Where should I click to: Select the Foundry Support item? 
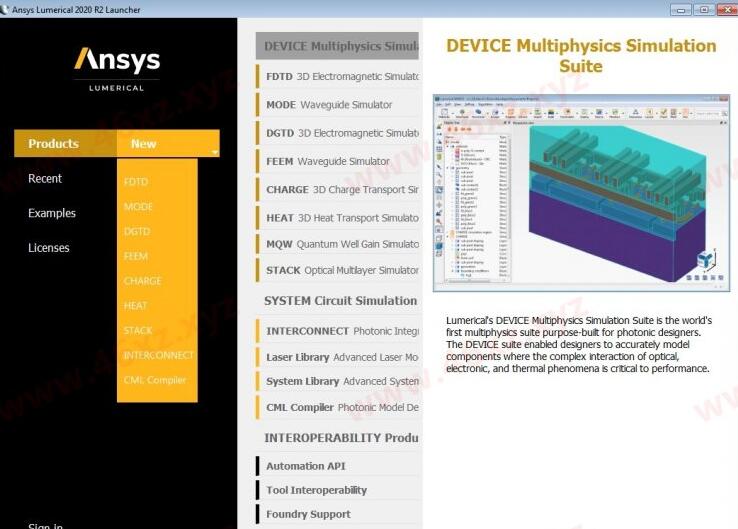click(337, 514)
